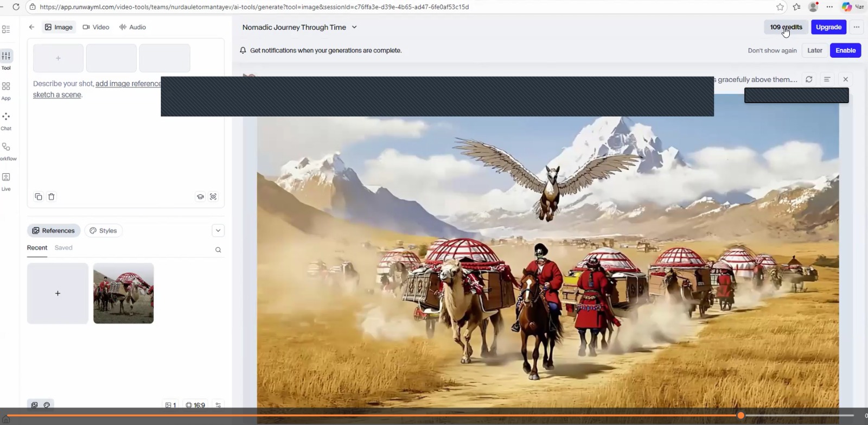Viewport: 868px width, 425px height.
Task: Click the regenerate refresh icon
Action: click(x=809, y=79)
